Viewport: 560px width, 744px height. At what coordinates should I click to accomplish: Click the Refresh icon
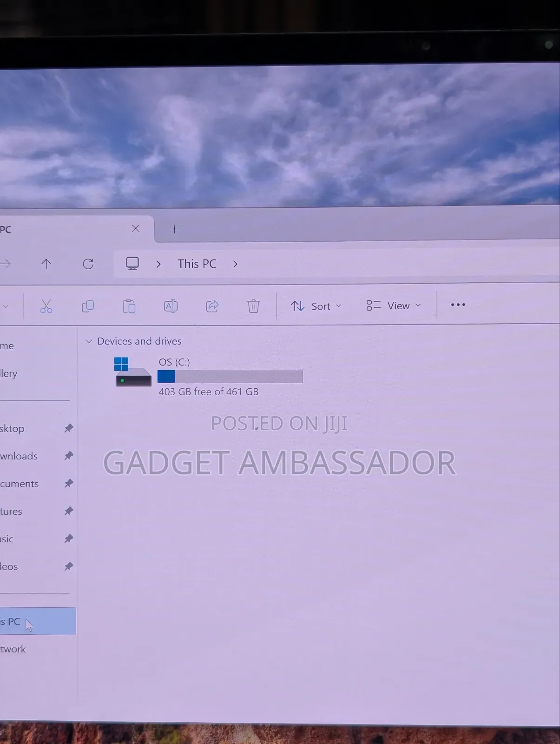click(x=88, y=264)
